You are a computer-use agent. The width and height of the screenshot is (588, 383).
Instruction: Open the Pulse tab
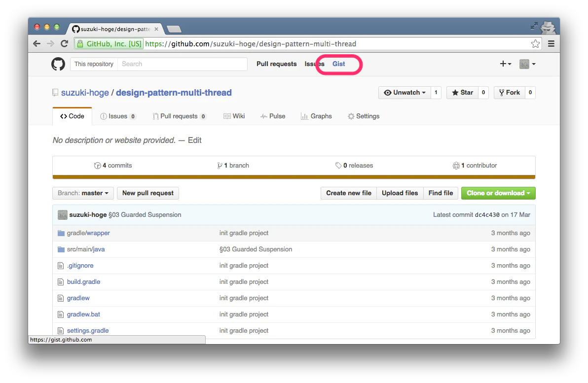[x=273, y=116]
